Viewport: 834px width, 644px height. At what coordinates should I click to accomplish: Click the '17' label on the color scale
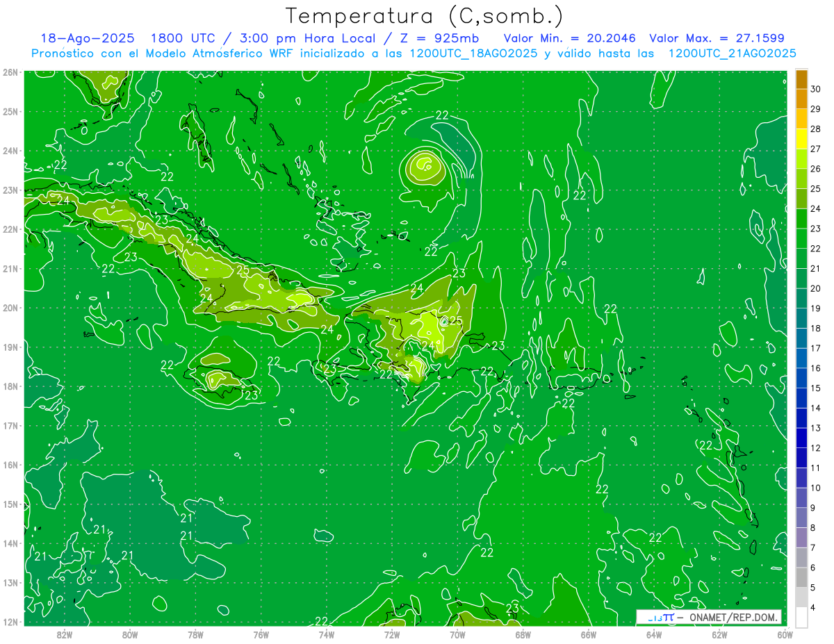815,348
